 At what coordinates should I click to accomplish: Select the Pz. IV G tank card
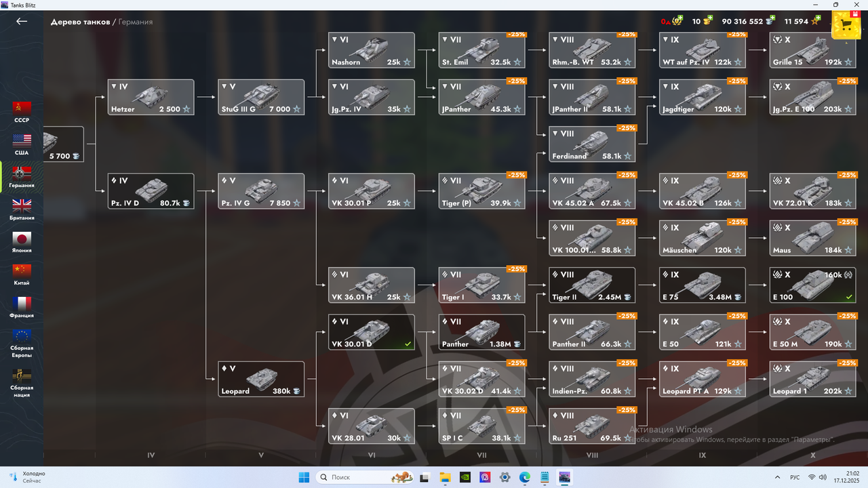(x=261, y=191)
